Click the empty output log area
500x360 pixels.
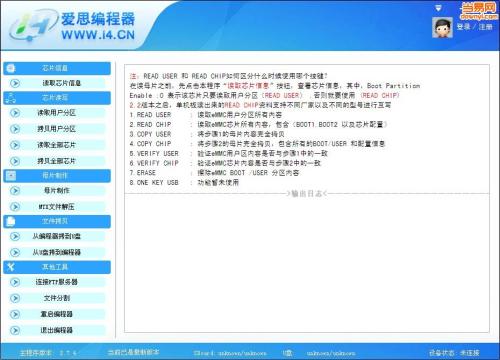click(x=307, y=263)
